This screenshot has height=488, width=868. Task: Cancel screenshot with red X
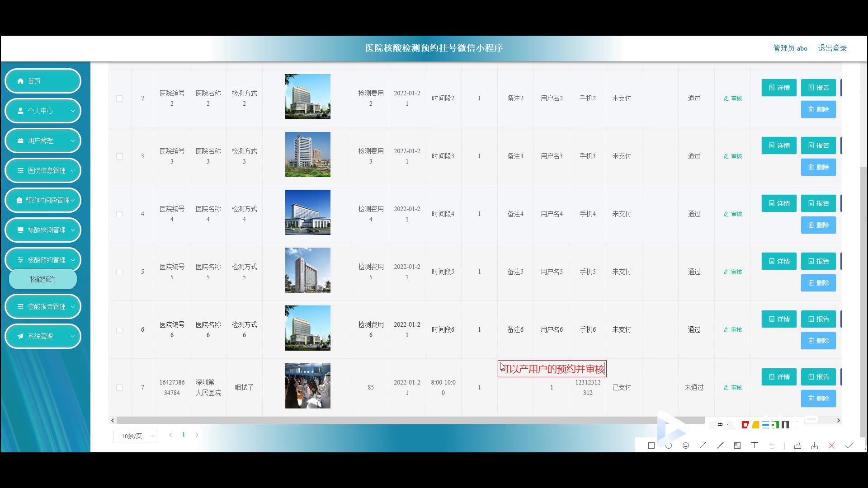(x=831, y=446)
